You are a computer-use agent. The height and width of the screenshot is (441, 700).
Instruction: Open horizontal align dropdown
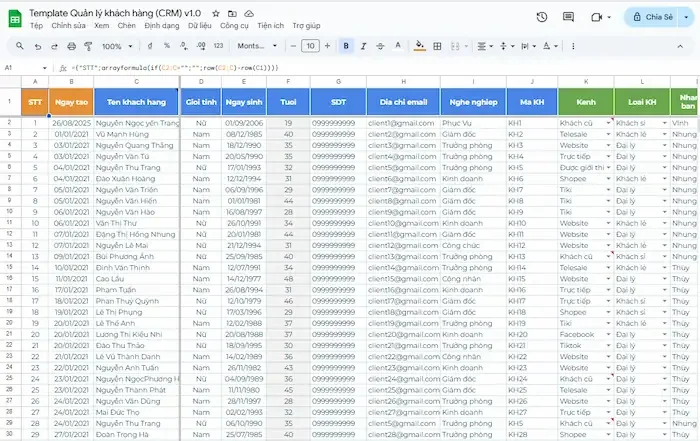485,46
